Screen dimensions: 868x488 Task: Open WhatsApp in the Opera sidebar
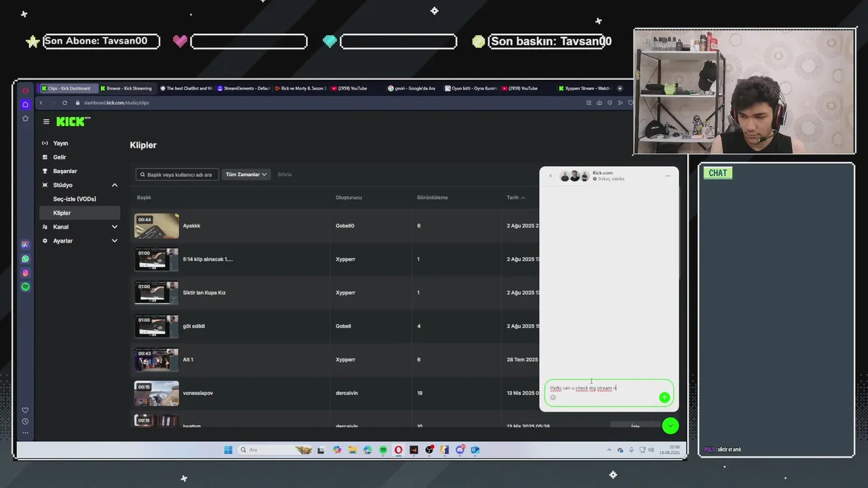(25, 259)
